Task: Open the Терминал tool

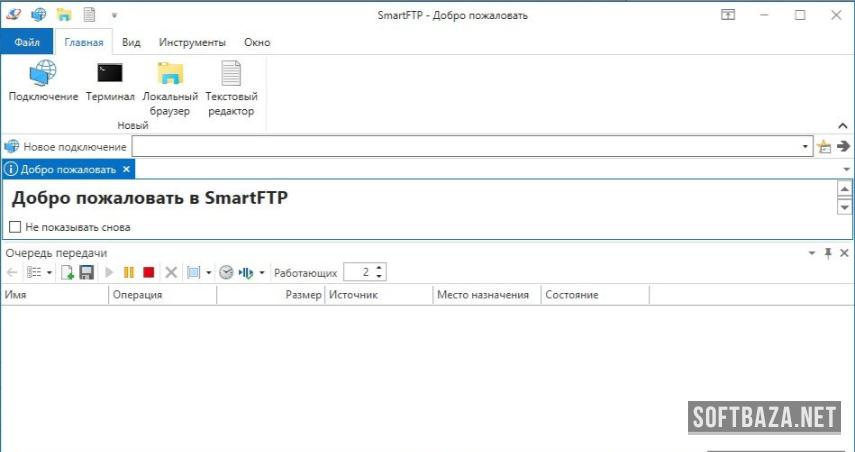Action: [110, 80]
